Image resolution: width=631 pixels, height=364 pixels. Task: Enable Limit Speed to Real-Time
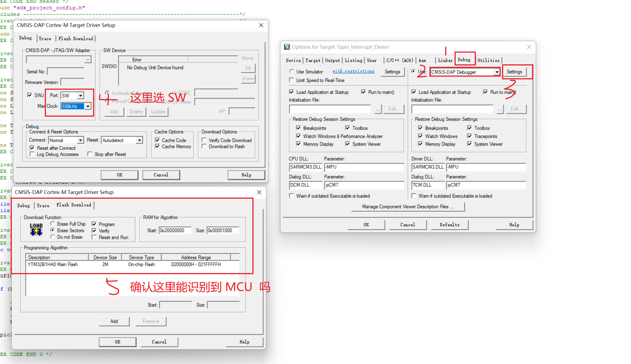coord(292,80)
